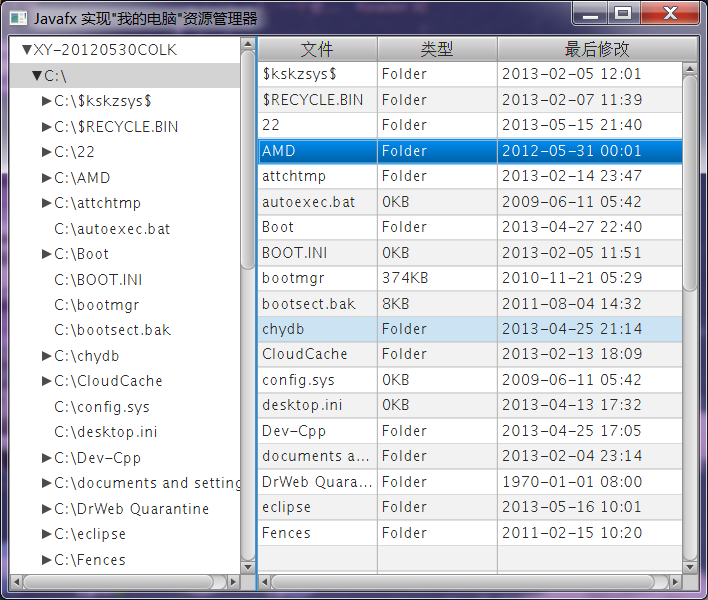Expand the C:\attchtmp tree folder
708x600 pixels.
pyautogui.click(x=47, y=203)
